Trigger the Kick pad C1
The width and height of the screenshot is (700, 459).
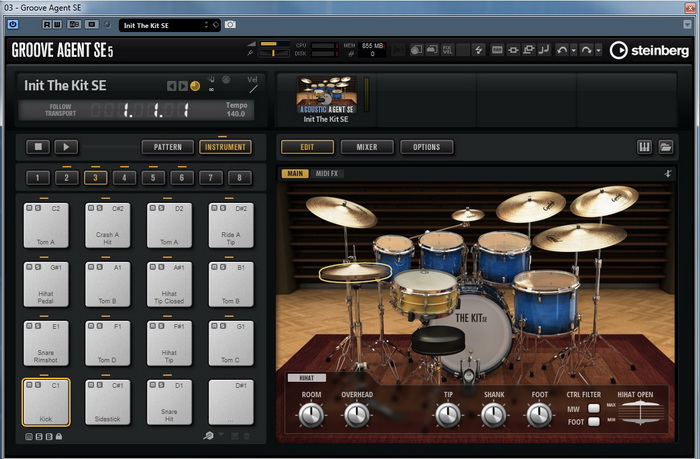click(x=46, y=402)
